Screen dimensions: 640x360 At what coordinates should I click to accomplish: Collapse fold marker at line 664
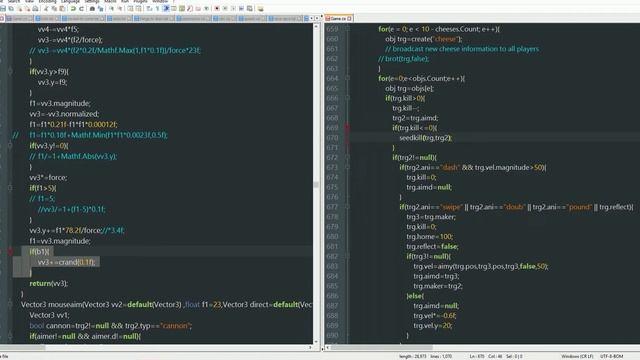(347, 78)
